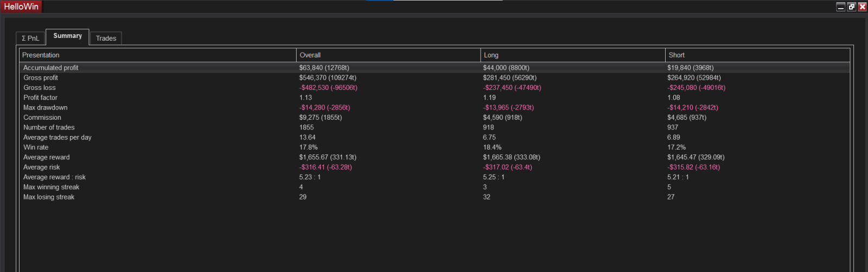Click short gross loss -$245,080 (-49016t)

pos(697,88)
